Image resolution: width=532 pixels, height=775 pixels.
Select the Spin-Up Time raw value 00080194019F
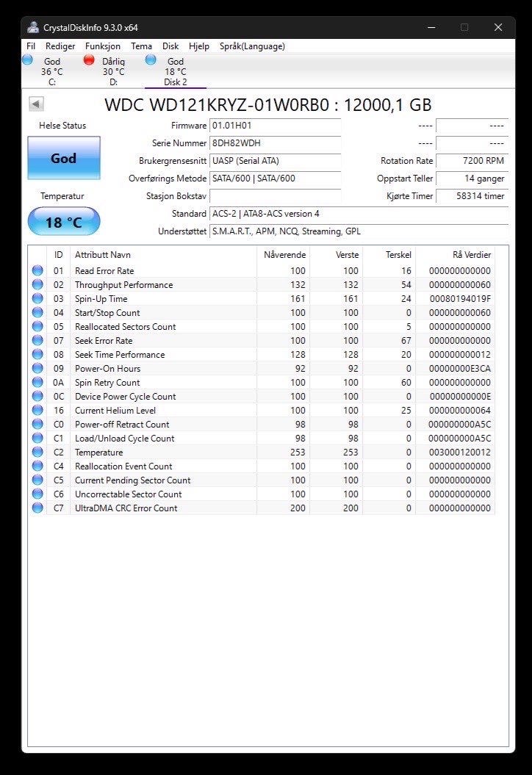click(x=460, y=298)
